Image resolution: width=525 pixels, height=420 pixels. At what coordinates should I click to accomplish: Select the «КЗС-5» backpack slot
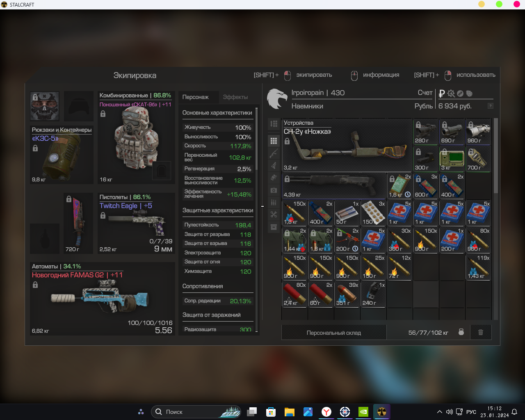tap(62, 155)
